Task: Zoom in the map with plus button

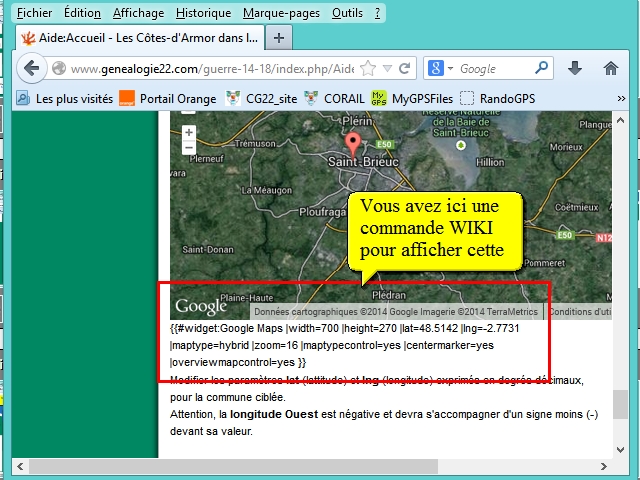Action: 189,132
